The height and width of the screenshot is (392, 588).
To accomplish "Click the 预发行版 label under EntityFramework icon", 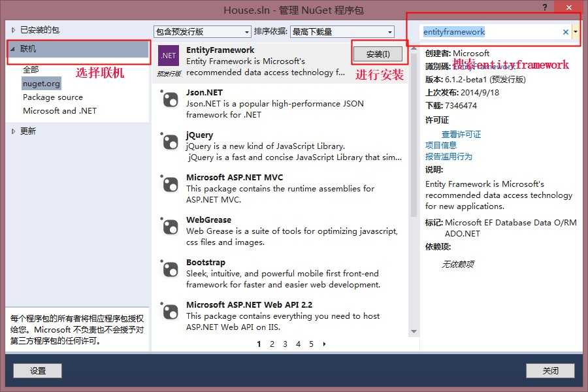I will pyautogui.click(x=169, y=74).
